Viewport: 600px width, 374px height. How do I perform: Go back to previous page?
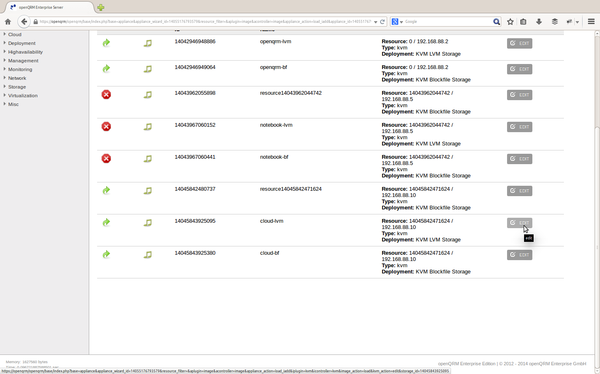click(24, 22)
